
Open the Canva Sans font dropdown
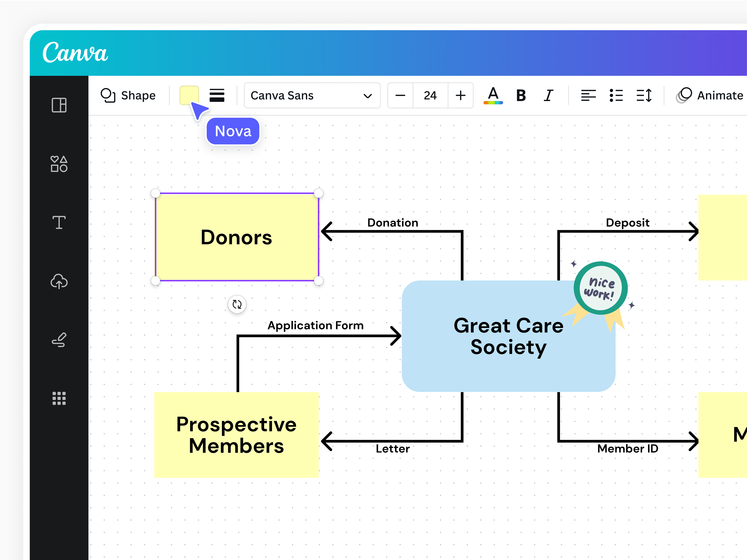click(x=312, y=96)
